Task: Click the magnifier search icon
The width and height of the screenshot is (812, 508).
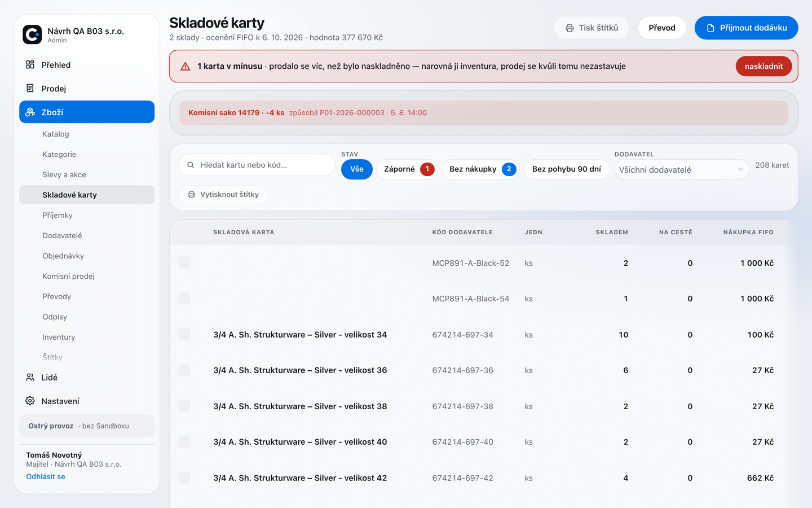Action: [191, 165]
